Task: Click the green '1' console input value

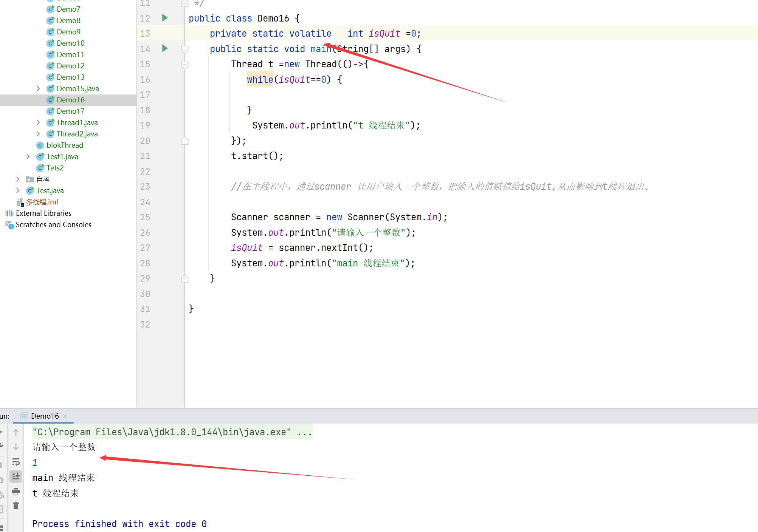Action: (x=35, y=462)
